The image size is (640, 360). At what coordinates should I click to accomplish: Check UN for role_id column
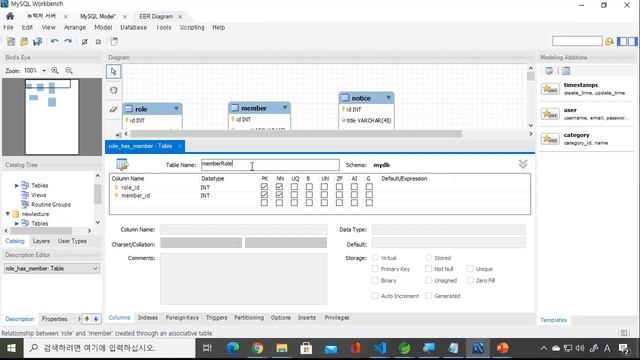(324, 187)
